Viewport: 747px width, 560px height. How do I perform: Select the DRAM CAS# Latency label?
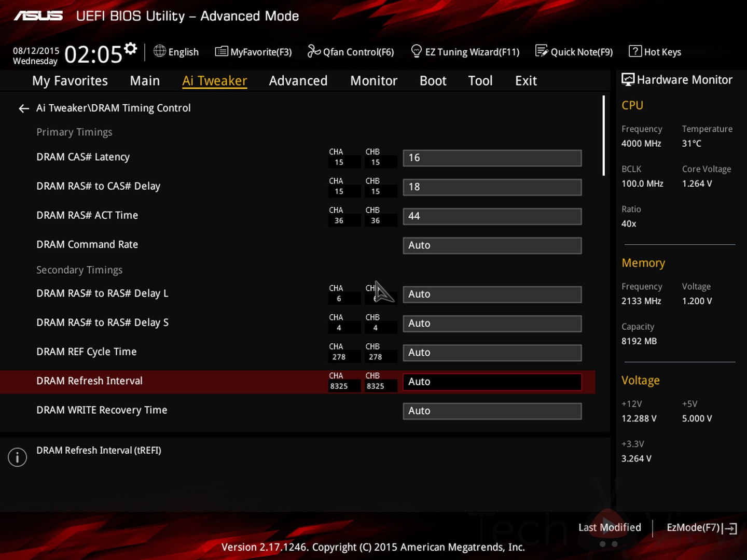click(83, 157)
